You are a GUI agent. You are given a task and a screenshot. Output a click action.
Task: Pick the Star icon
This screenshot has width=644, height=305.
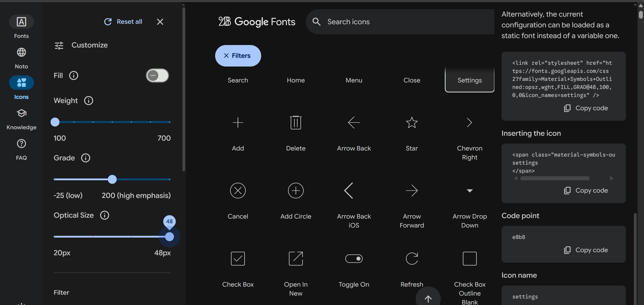point(412,123)
